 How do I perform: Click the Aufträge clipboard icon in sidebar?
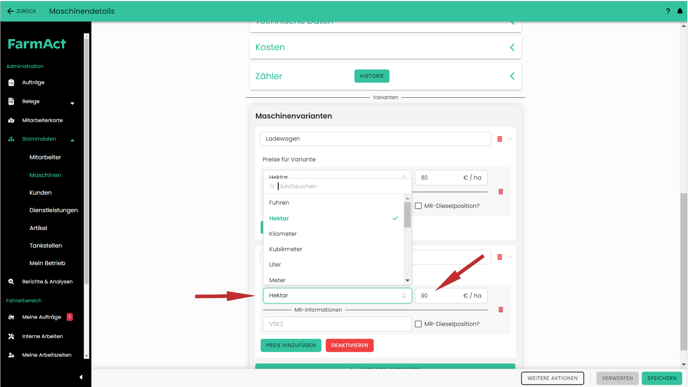click(11, 82)
